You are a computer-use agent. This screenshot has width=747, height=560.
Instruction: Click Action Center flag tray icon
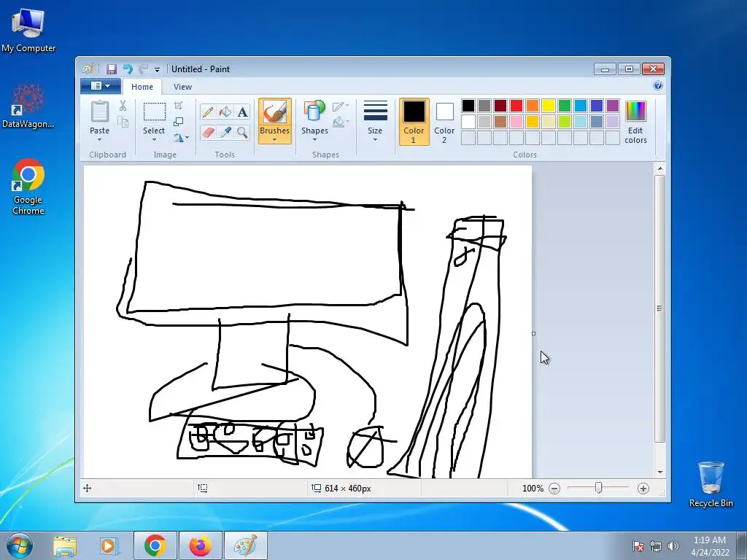pos(638,547)
